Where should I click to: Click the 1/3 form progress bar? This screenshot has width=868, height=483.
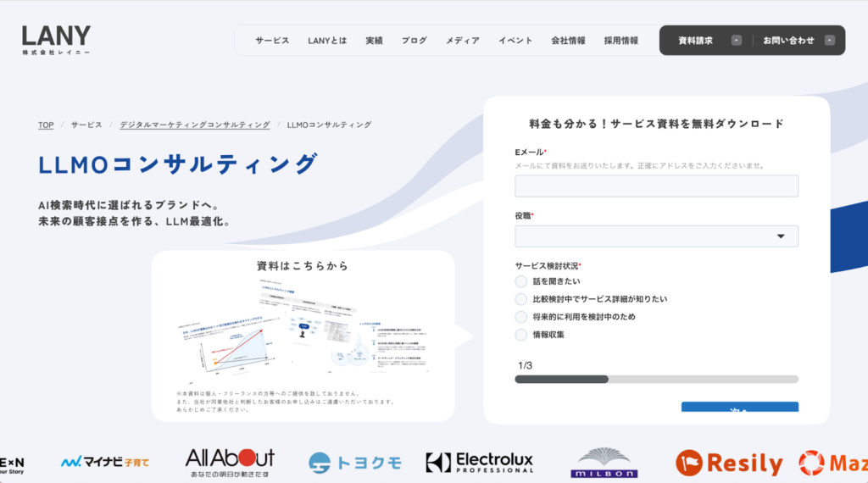(x=656, y=379)
